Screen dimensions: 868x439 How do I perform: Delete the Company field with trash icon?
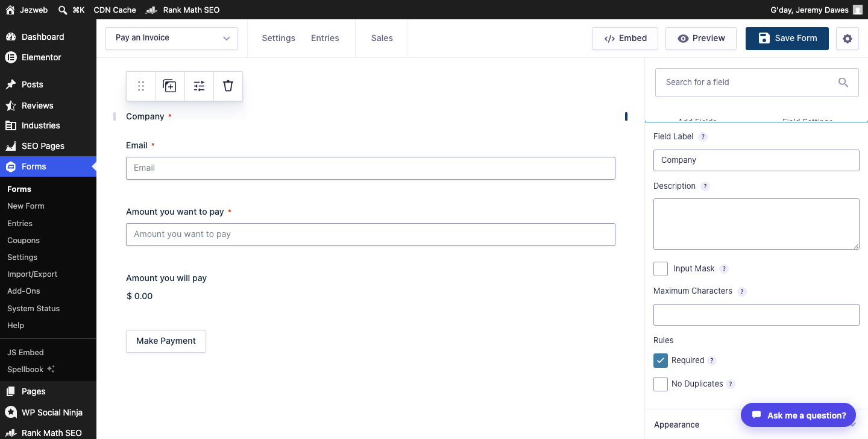228,86
